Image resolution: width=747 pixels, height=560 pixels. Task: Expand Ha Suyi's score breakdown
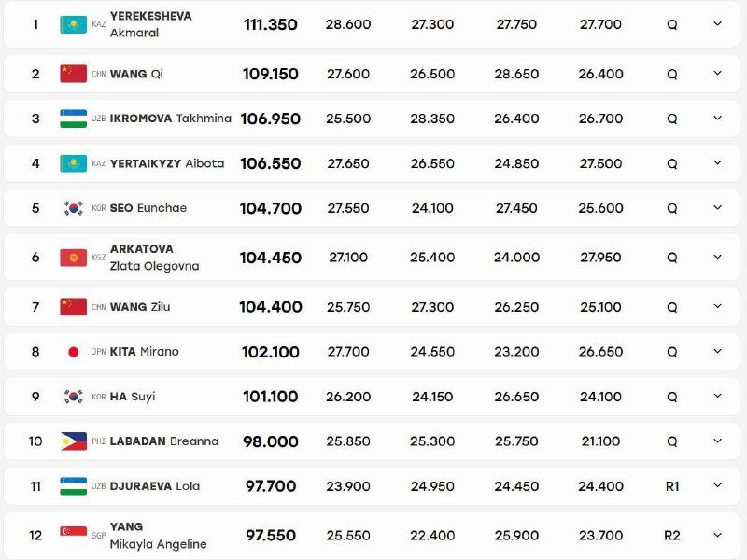717,396
